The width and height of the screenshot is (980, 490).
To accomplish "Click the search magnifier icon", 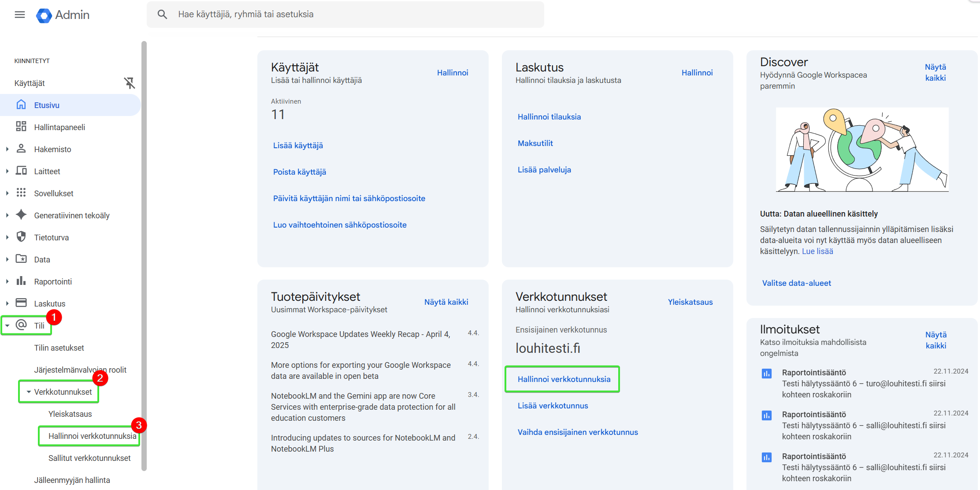I will tap(162, 15).
